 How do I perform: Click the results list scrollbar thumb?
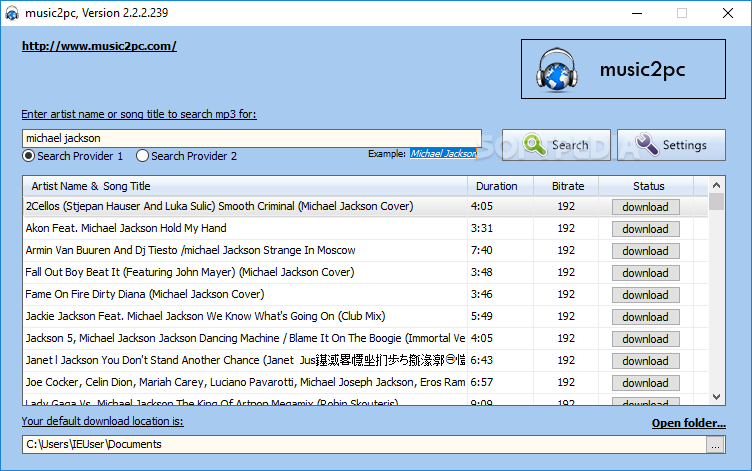click(x=717, y=201)
